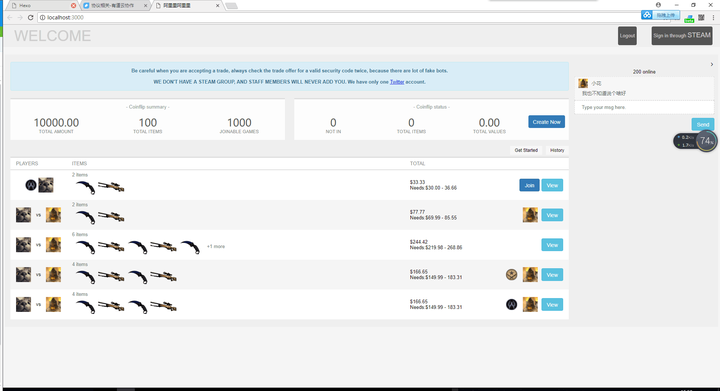Reload the localhost page
The height and width of the screenshot is (391, 720).
pos(30,17)
